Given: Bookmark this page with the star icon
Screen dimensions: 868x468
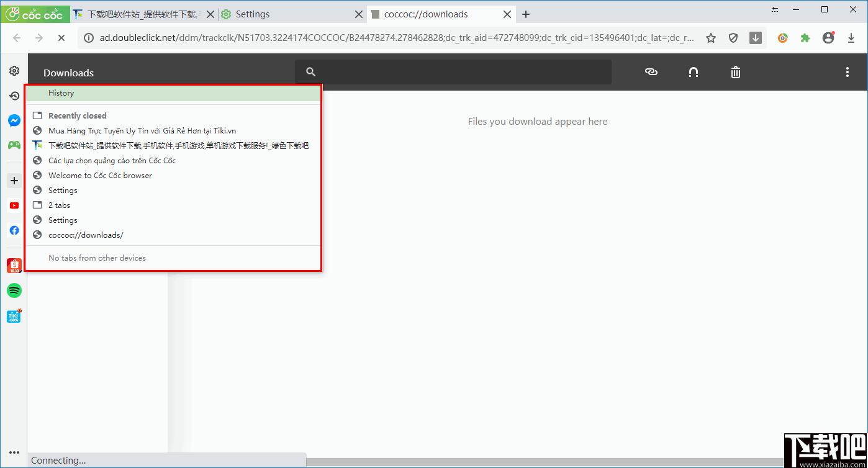Looking at the screenshot, I should [711, 38].
